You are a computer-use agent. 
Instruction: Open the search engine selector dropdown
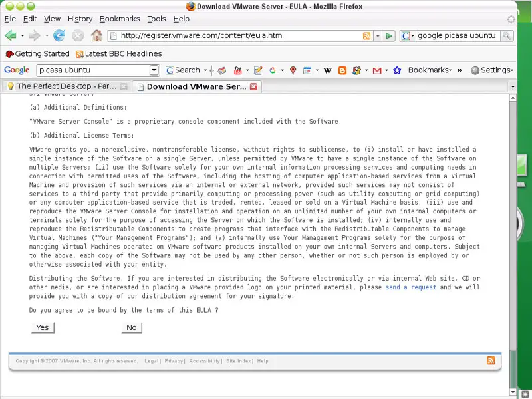[x=407, y=36]
